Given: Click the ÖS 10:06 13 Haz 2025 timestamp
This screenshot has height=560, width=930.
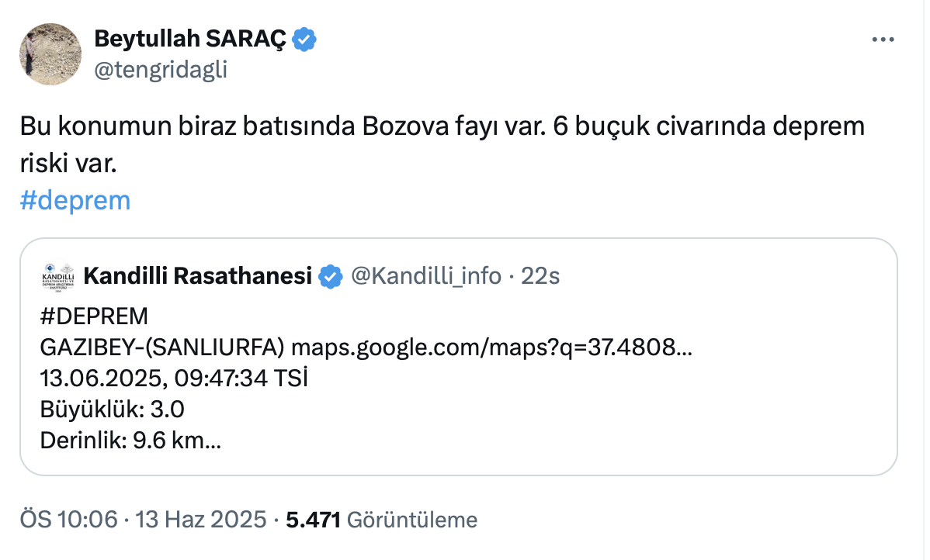Looking at the screenshot, I should pyautogui.click(x=143, y=520).
